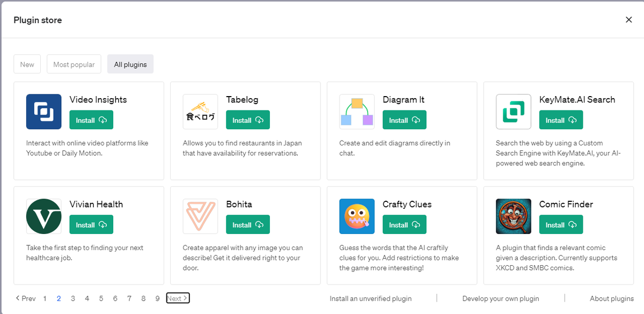
Task: Open Develop your own plugin link
Action: [501, 298]
